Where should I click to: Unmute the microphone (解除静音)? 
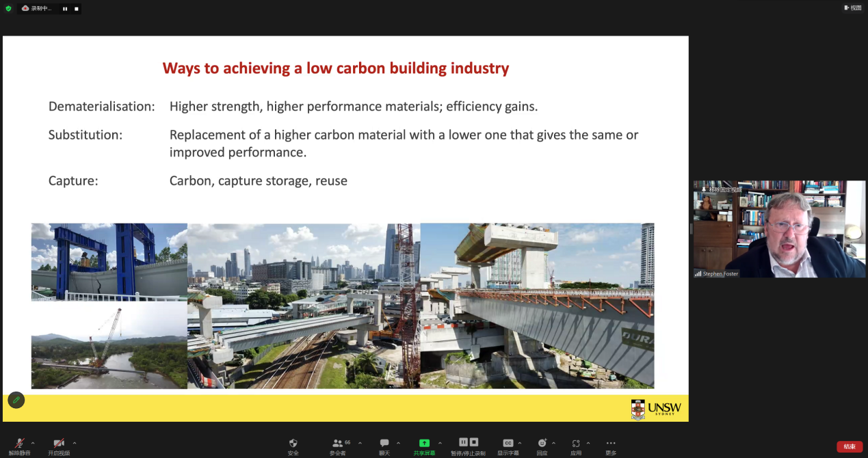pyautogui.click(x=20, y=443)
